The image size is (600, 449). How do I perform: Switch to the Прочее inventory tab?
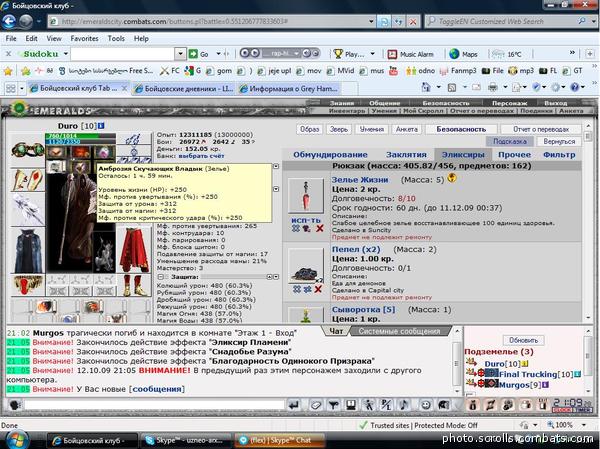click(514, 155)
